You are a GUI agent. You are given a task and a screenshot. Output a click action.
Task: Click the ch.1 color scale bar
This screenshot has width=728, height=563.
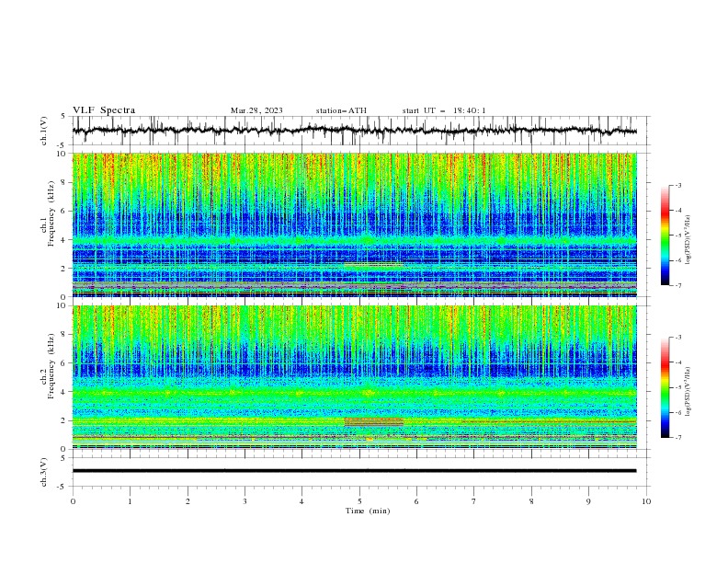tap(665, 236)
